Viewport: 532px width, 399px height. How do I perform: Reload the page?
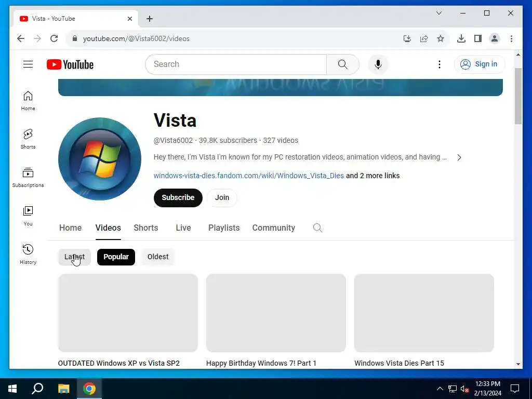pos(54,38)
